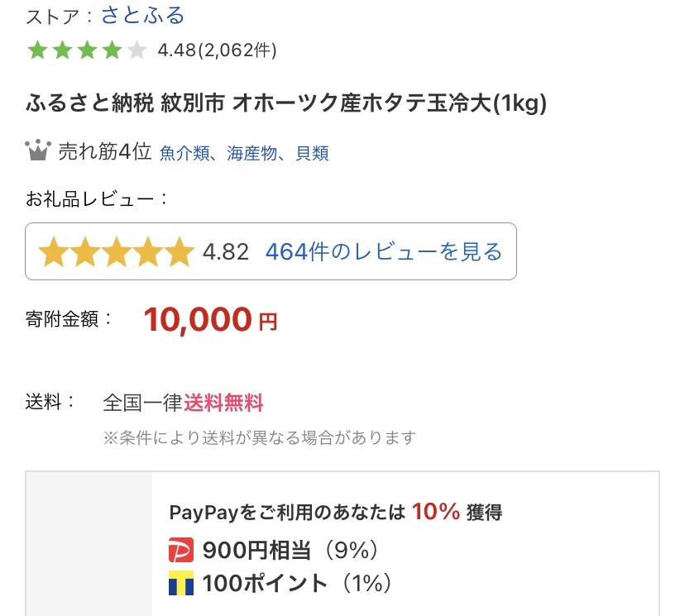Image resolution: width=685 pixels, height=616 pixels.
Task: Tap the 4.82 review score
Action: 225,251
